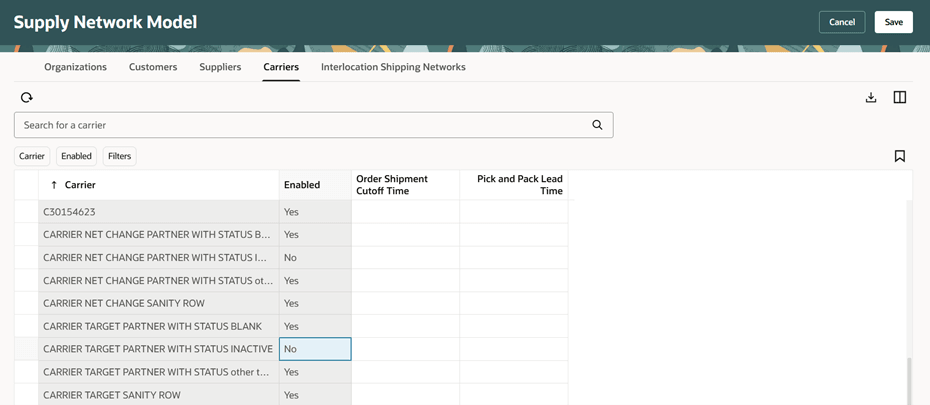
Task: Open the Suppliers tab
Action: coord(220,67)
